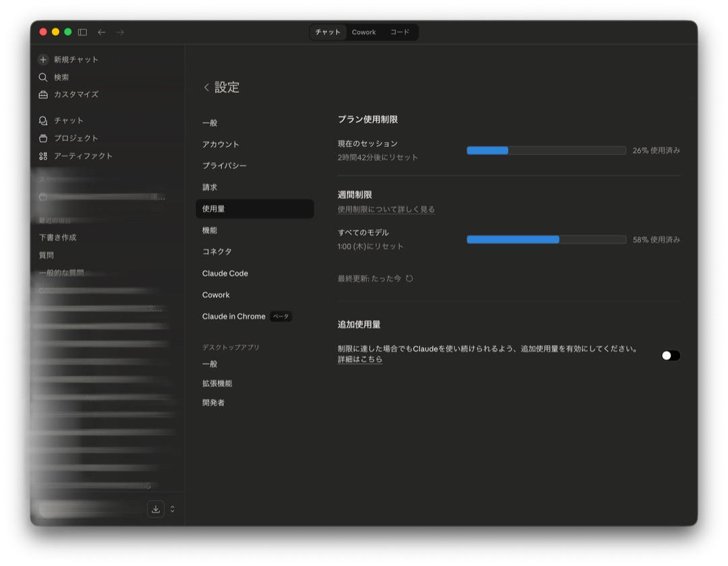Image resolution: width=728 pixels, height=566 pixels.
Task: Enable the 追加使用量 toggle switch
Action: coord(670,355)
